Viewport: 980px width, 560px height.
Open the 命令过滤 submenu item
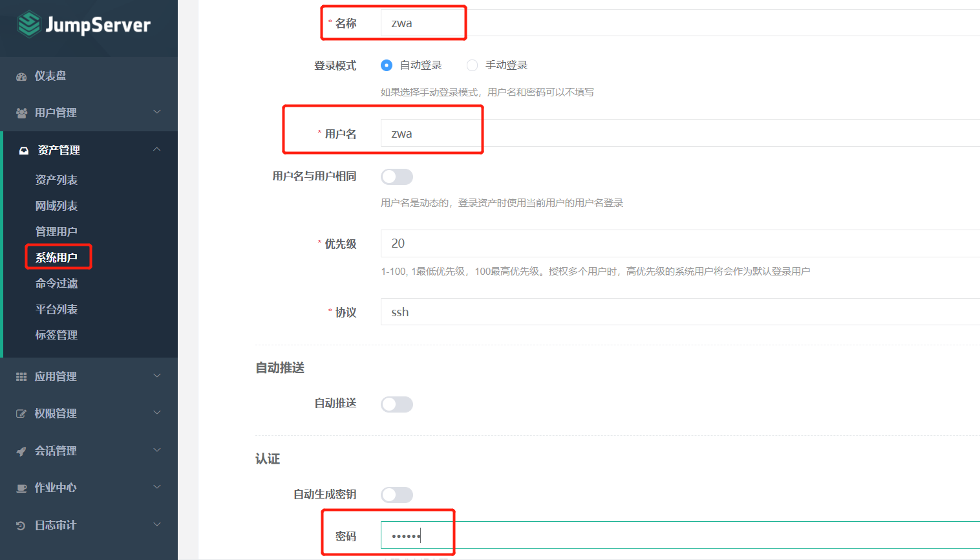pos(56,283)
